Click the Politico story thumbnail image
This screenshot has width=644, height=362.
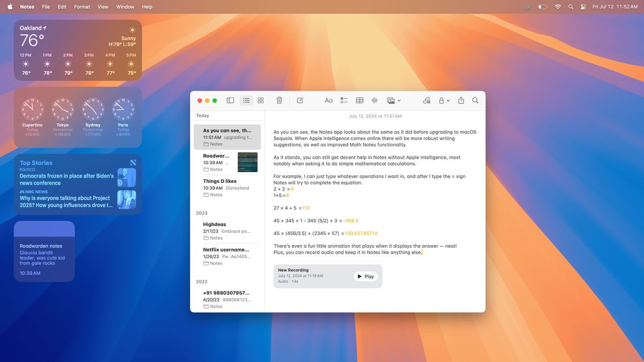(x=127, y=178)
